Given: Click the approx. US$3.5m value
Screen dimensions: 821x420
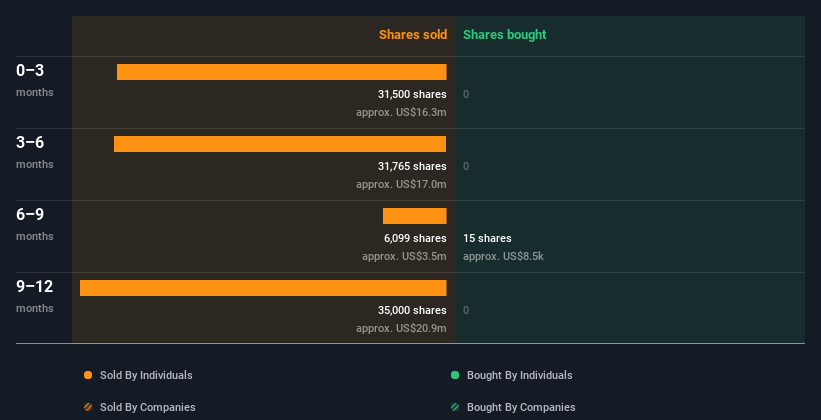Looking at the screenshot, I should pyautogui.click(x=404, y=257).
